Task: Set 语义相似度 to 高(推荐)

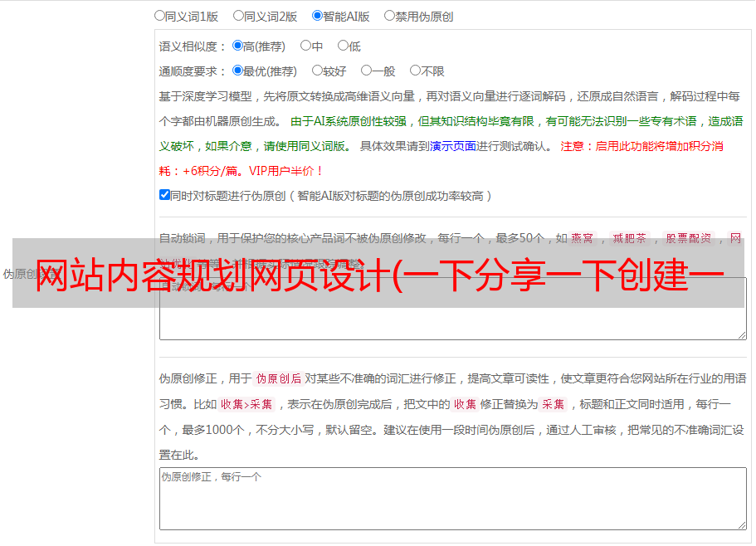Action: [237, 46]
